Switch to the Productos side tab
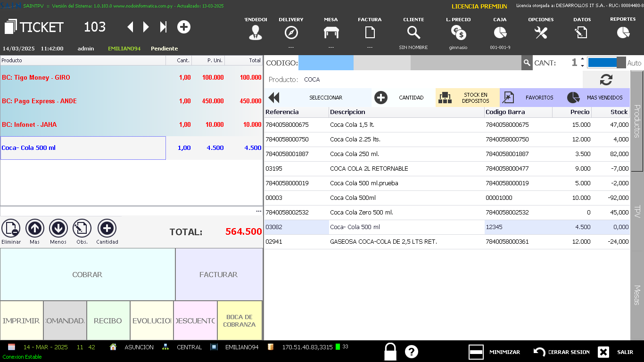Viewport: 644px width, 362px height. [x=637, y=121]
